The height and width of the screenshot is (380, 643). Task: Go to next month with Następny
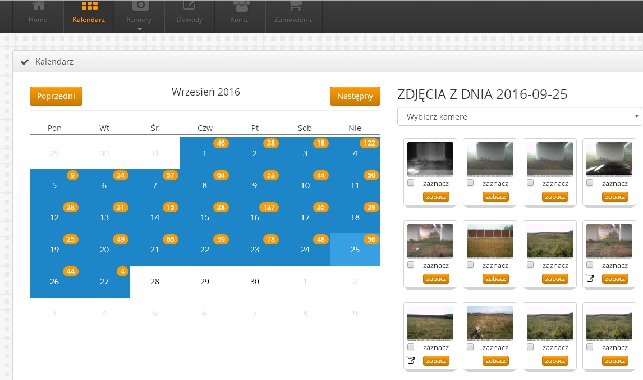point(355,96)
